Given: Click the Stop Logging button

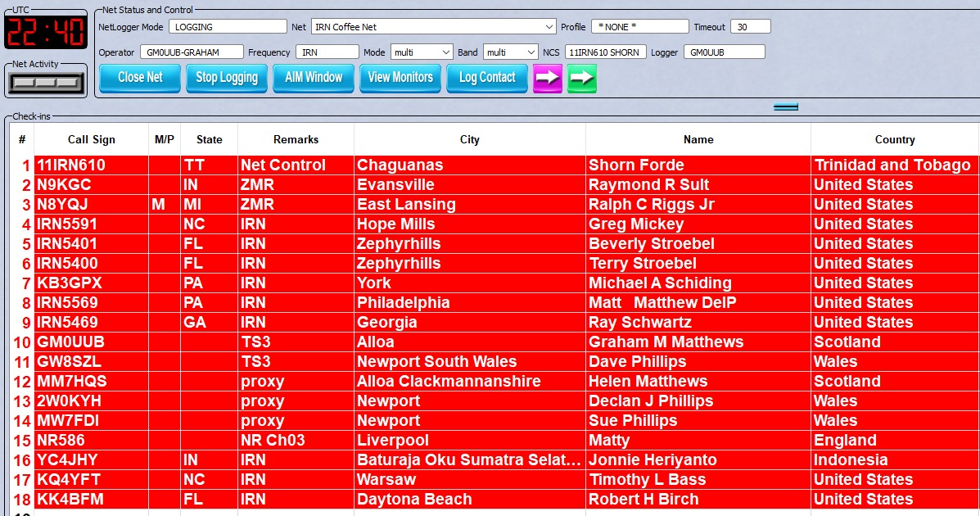Looking at the screenshot, I should (227, 78).
